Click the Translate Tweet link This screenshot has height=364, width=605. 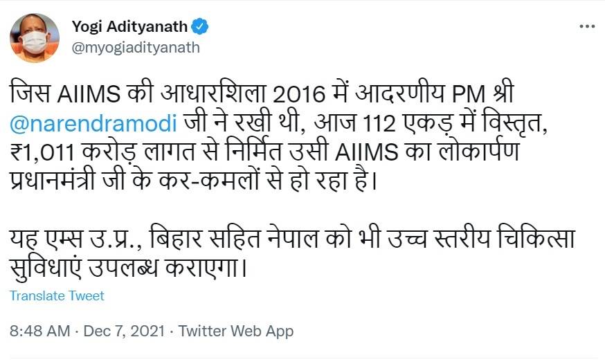click(x=57, y=295)
